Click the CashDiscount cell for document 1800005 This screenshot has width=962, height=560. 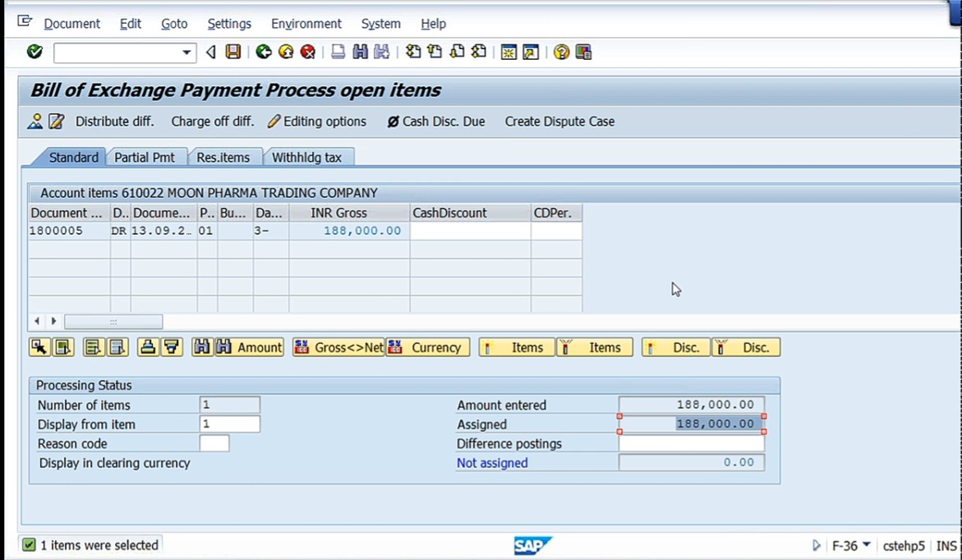coord(470,231)
